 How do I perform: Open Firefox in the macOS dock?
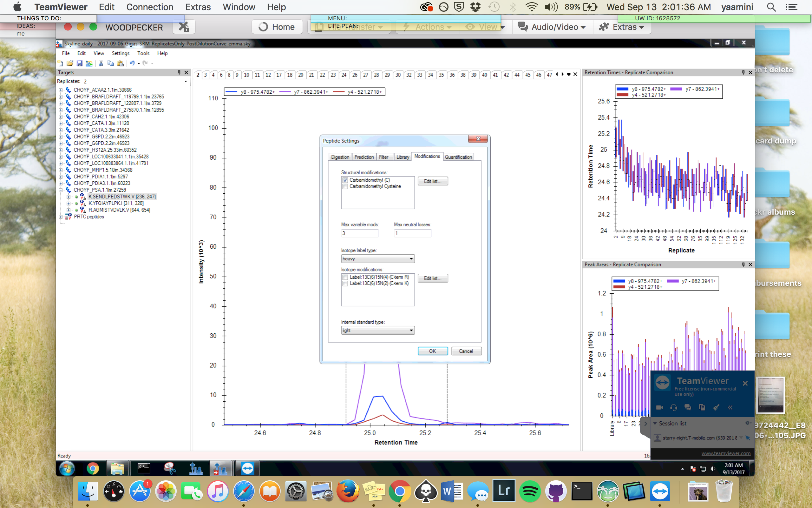tap(348, 491)
